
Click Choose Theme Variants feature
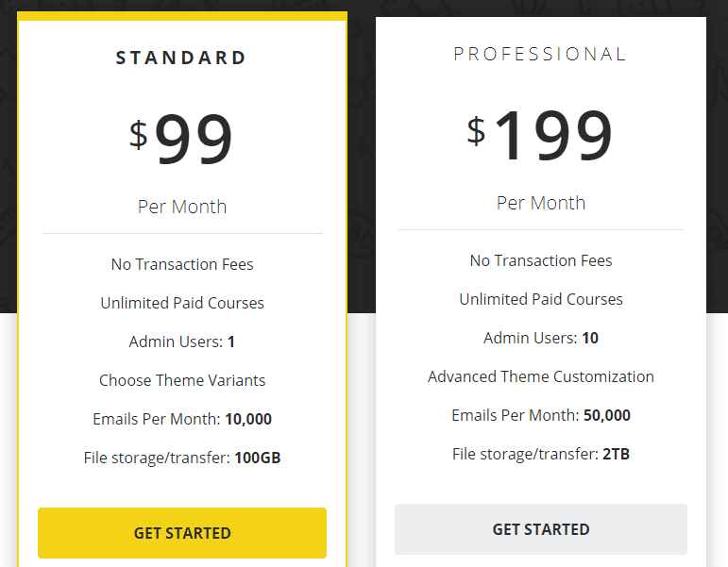coord(182,380)
